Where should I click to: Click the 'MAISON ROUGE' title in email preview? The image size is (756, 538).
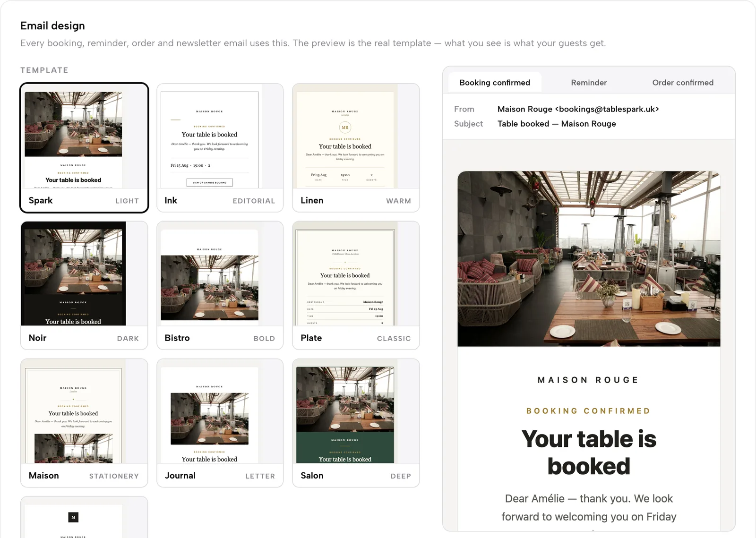click(589, 380)
